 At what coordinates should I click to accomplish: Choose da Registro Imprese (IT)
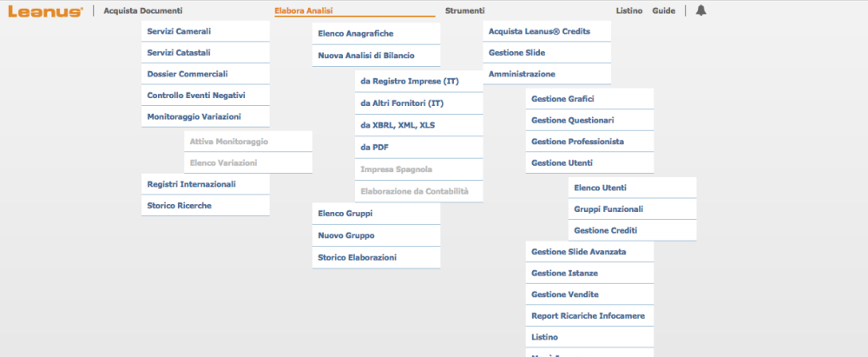[x=410, y=82]
